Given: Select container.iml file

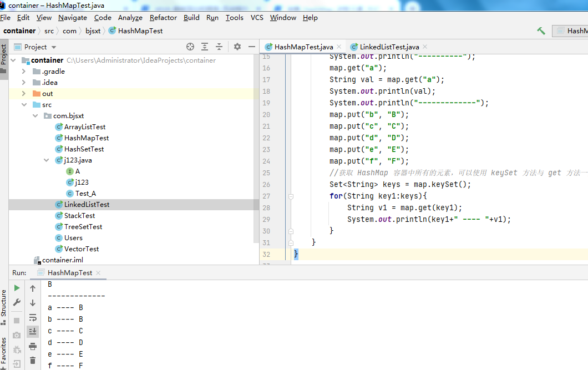Looking at the screenshot, I should [62, 260].
